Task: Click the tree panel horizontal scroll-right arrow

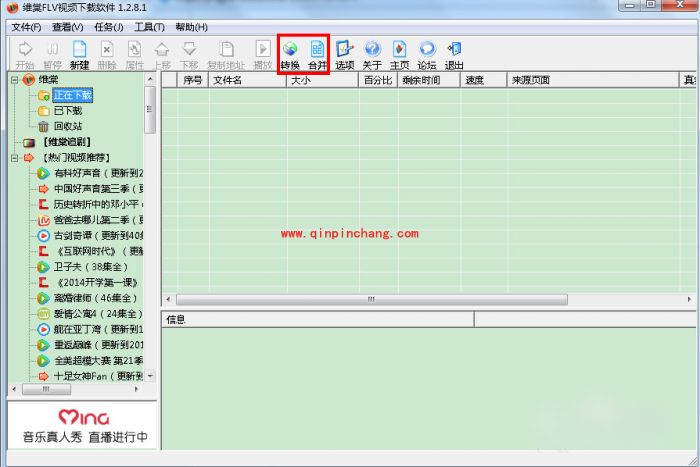Action: point(136,389)
